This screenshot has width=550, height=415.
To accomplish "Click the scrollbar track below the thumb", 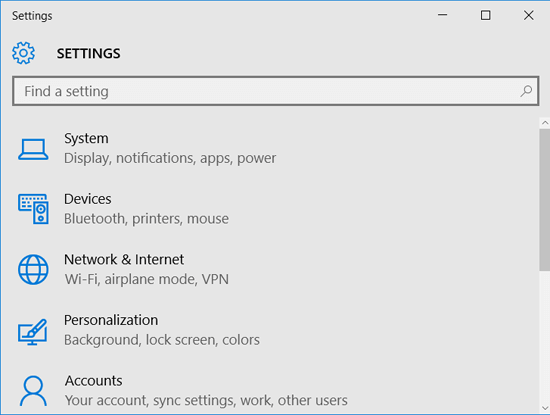I will (x=545, y=336).
